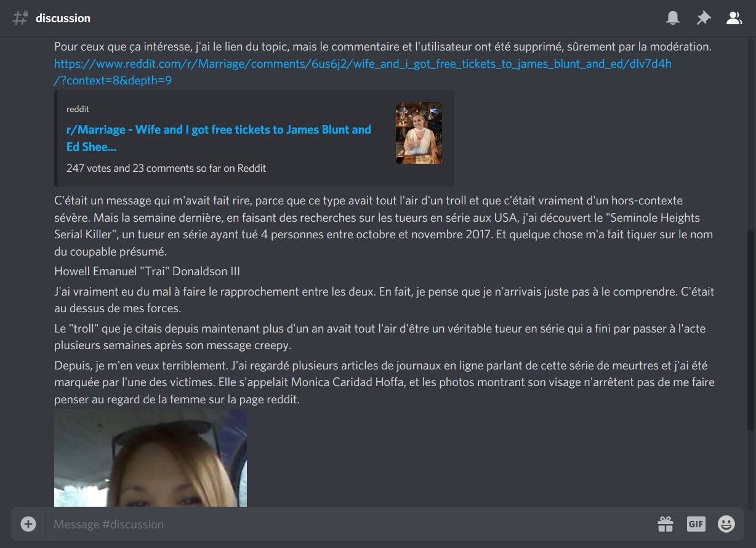
Task: Click message starting 'Depuis, je m'en veux'
Action: [x=384, y=382]
